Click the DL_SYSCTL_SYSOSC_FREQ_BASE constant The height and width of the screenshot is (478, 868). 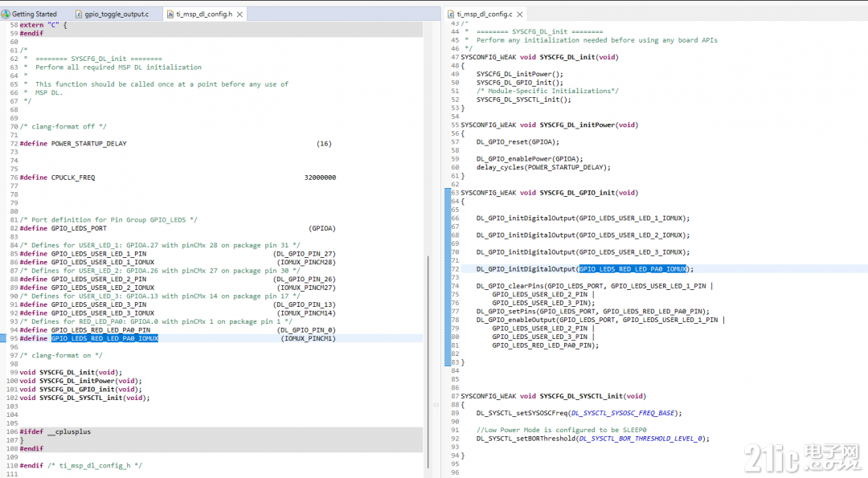[623, 413]
